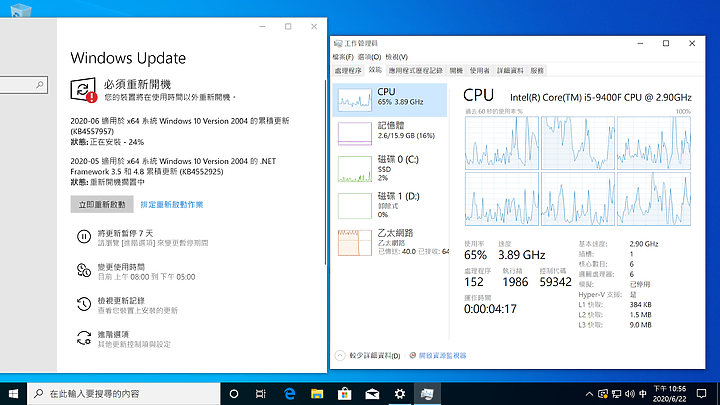Click the 2.90 GHz base speed value

644,244
